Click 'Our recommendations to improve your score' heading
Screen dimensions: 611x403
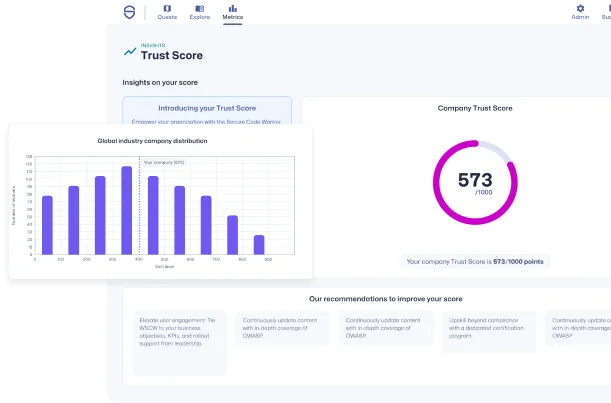(x=386, y=299)
